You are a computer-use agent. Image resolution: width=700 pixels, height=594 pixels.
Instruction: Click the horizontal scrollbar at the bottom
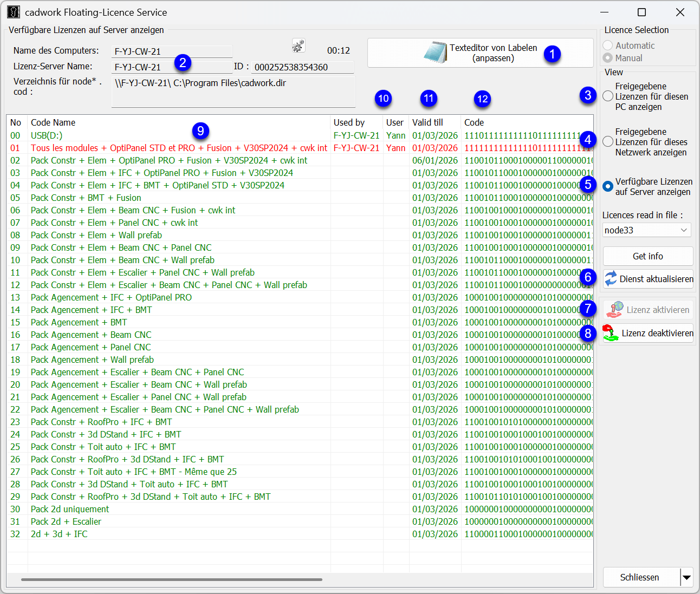171,580
